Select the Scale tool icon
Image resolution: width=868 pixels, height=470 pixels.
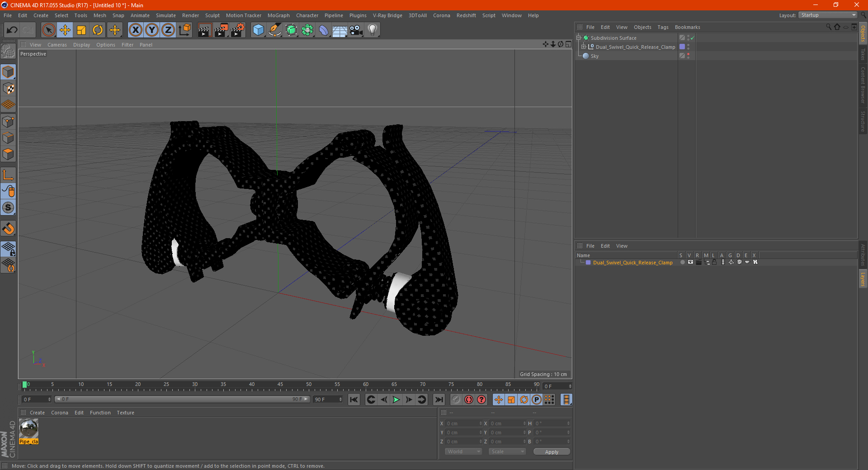tap(81, 30)
